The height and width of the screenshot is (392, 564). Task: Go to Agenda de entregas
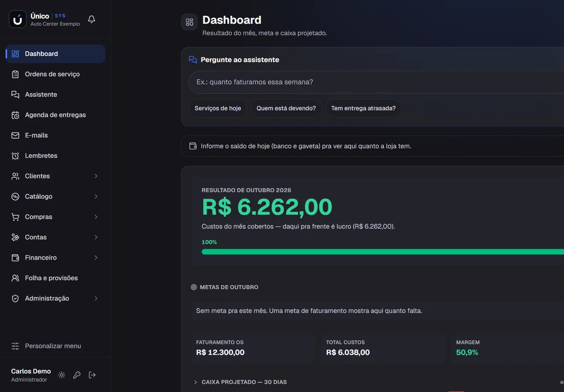pyautogui.click(x=55, y=115)
